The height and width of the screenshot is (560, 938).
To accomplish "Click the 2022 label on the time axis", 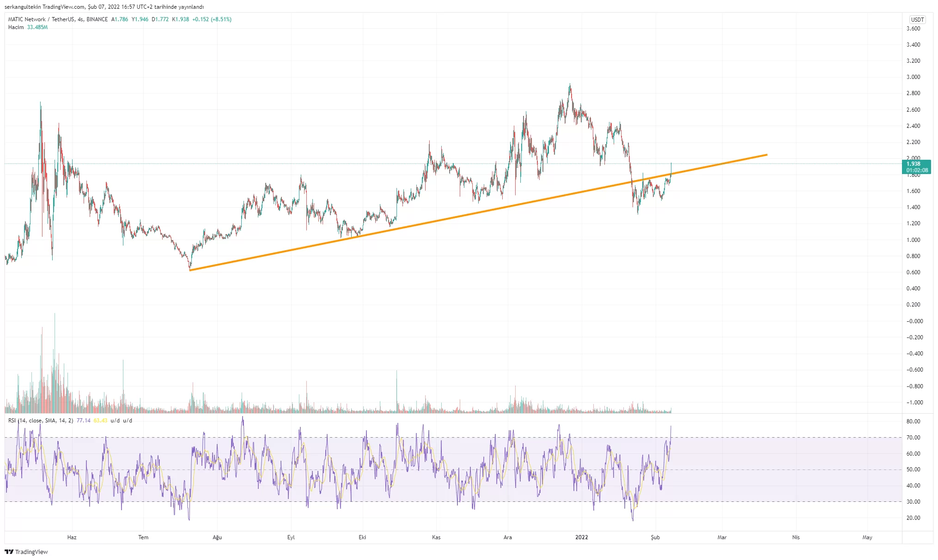I will click(x=581, y=537).
